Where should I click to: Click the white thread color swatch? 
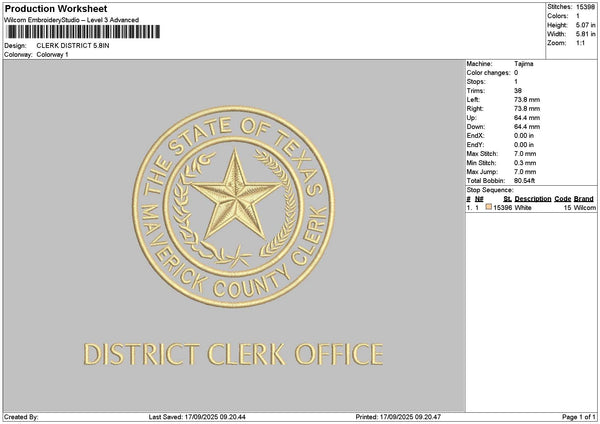(488, 207)
